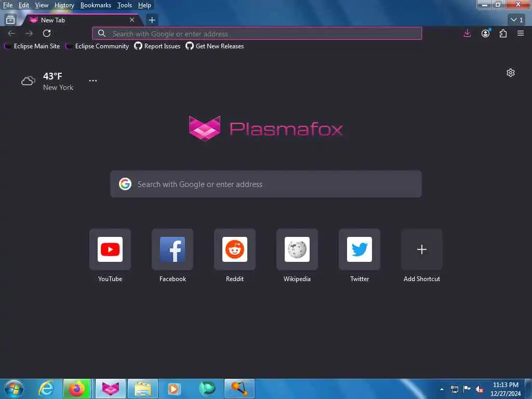
Task: Open the Bookmarks menu
Action: [96, 5]
